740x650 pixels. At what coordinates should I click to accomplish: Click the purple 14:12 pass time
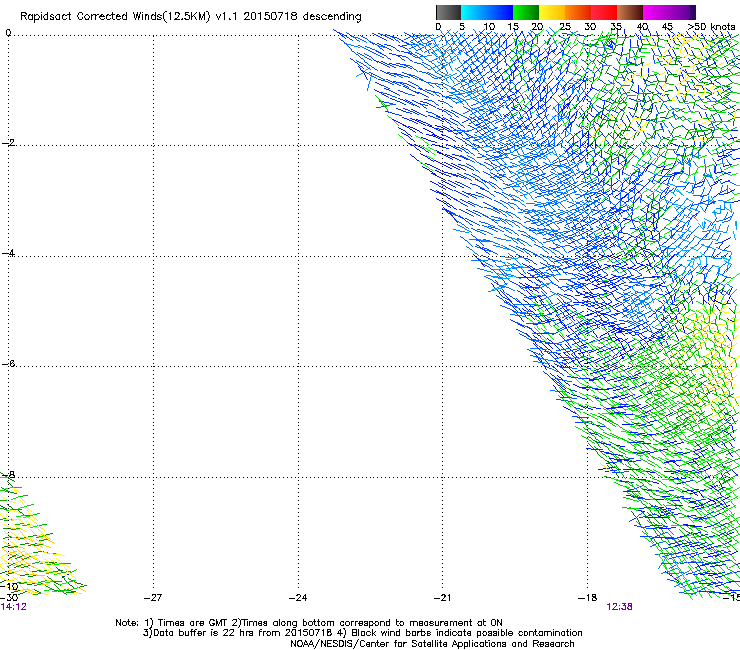coord(13,607)
